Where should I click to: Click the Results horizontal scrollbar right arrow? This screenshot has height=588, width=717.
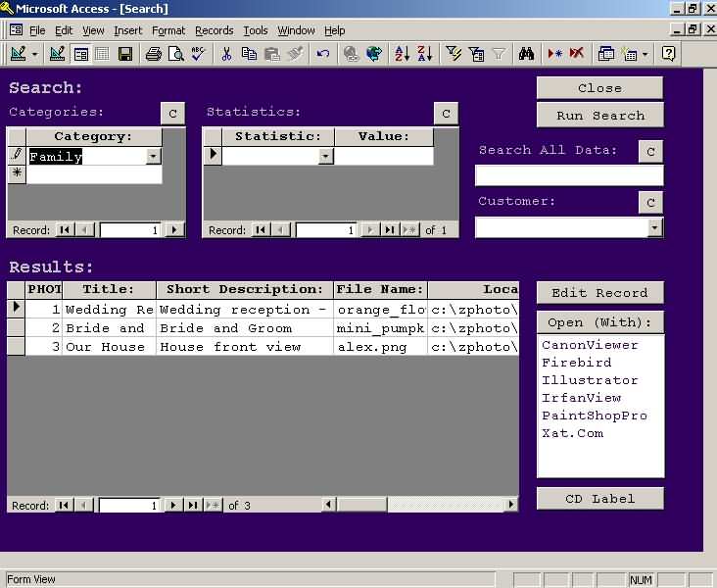tap(511, 505)
